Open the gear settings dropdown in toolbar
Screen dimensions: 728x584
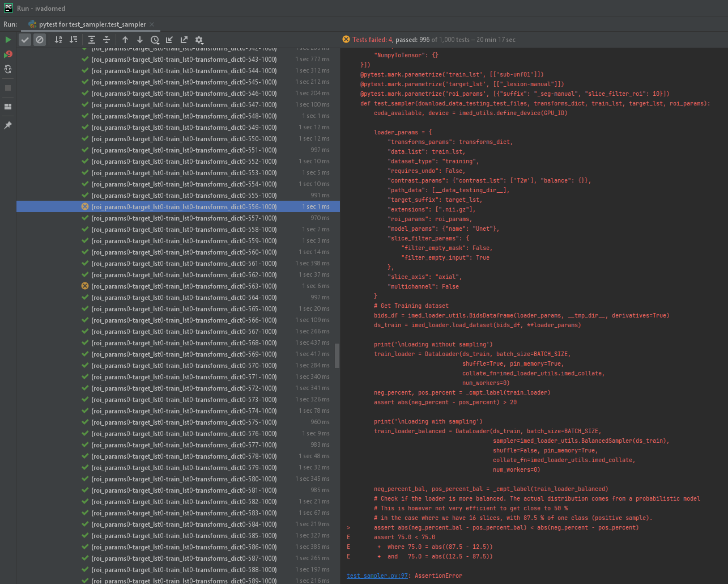click(x=199, y=40)
